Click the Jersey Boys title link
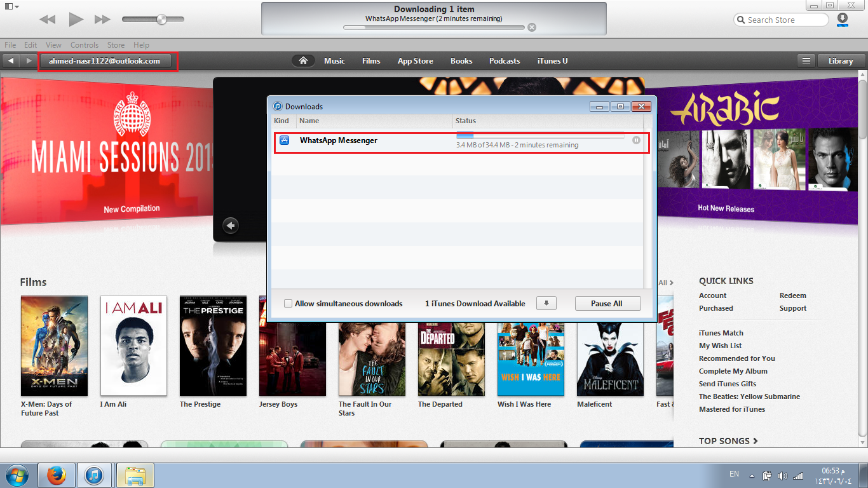Image resolution: width=868 pixels, height=488 pixels. click(278, 404)
